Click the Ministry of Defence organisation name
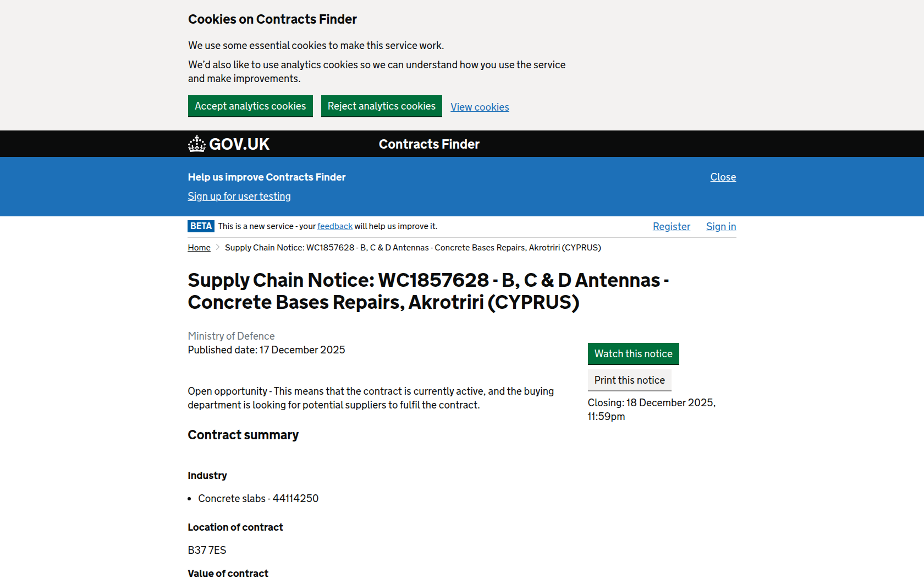This screenshot has height=578, width=924. click(x=231, y=336)
